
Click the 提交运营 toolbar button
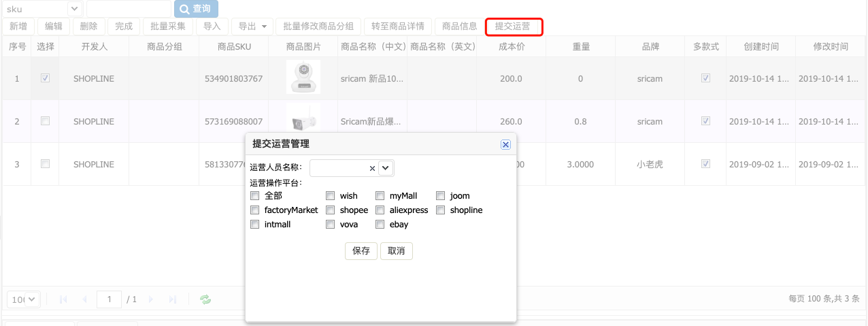point(513,27)
